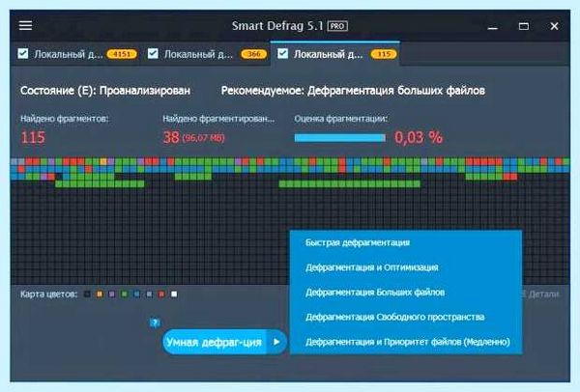Switch to the disk tab showing 4151
580x392 pixels.
(x=76, y=54)
